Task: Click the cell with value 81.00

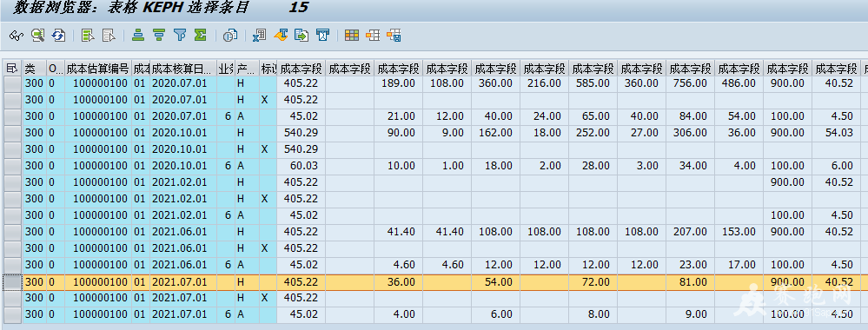Action: click(690, 282)
